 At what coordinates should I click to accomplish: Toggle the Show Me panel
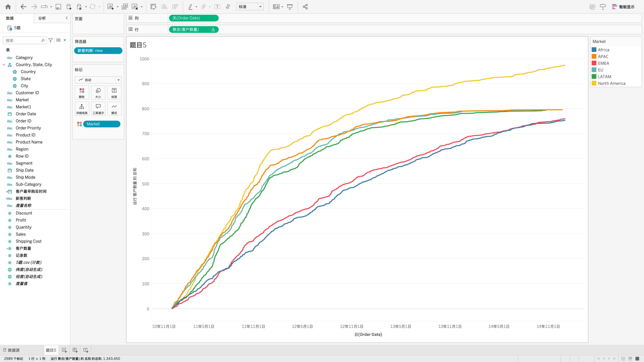pos(623,7)
